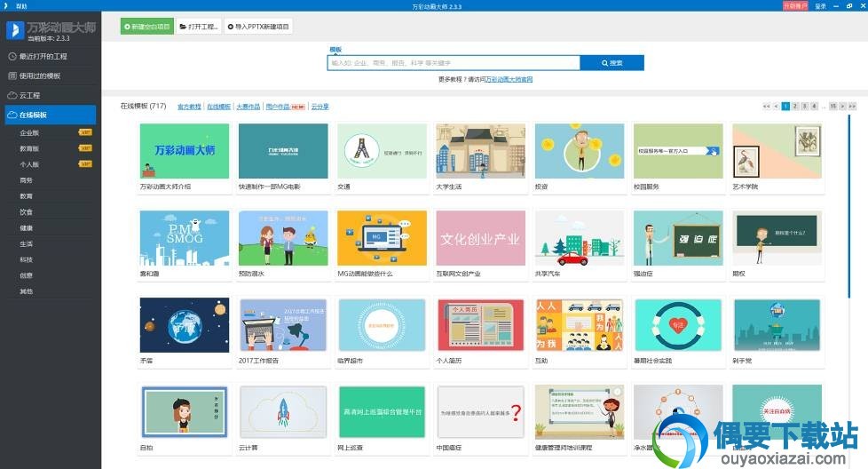The width and height of the screenshot is (868, 469).
Task: Go to page 2 of templates
Action: [795, 106]
